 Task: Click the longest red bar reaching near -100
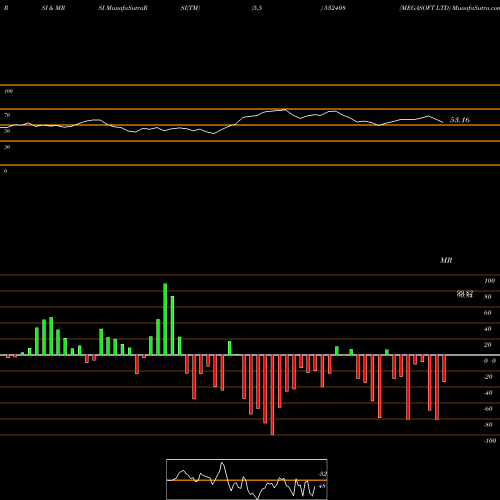pos(272,395)
